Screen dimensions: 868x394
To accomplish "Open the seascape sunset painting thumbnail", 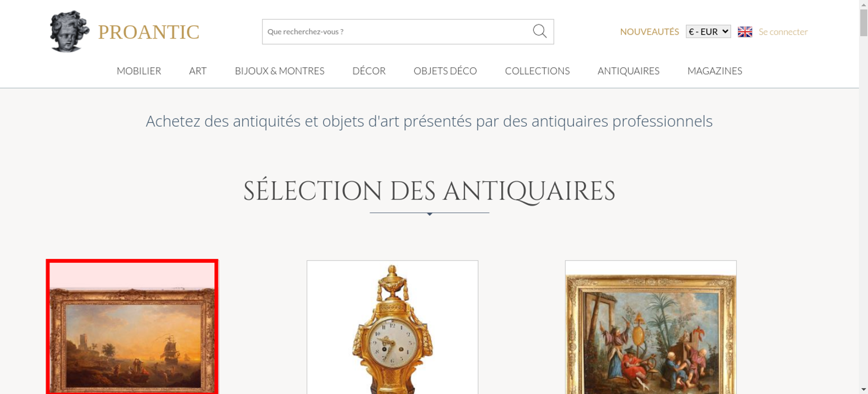I will [x=132, y=327].
